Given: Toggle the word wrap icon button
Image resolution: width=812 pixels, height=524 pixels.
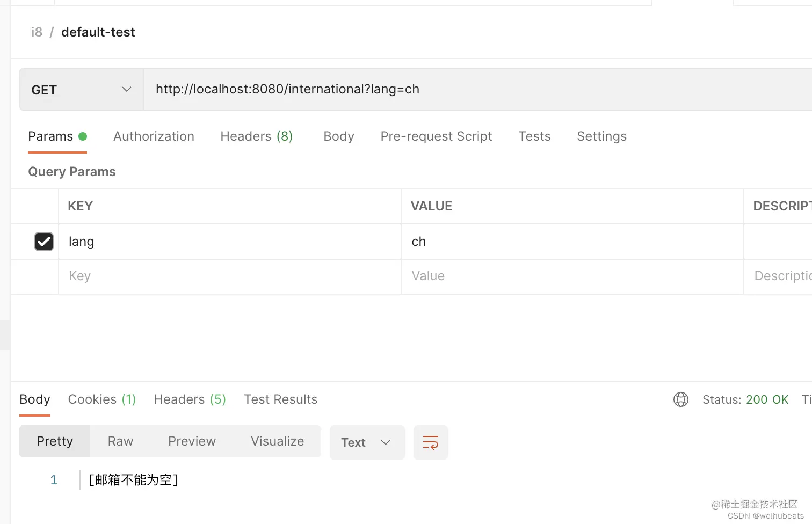Looking at the screenshot, I should point(431,442).
